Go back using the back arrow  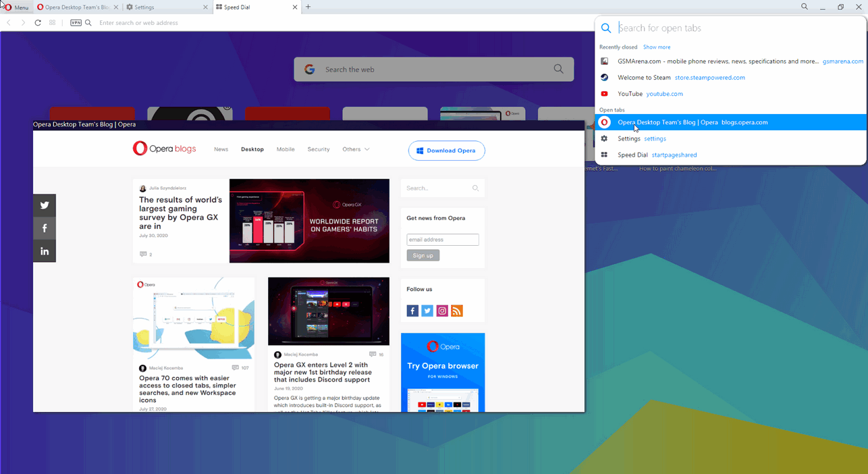coord(9,23)
